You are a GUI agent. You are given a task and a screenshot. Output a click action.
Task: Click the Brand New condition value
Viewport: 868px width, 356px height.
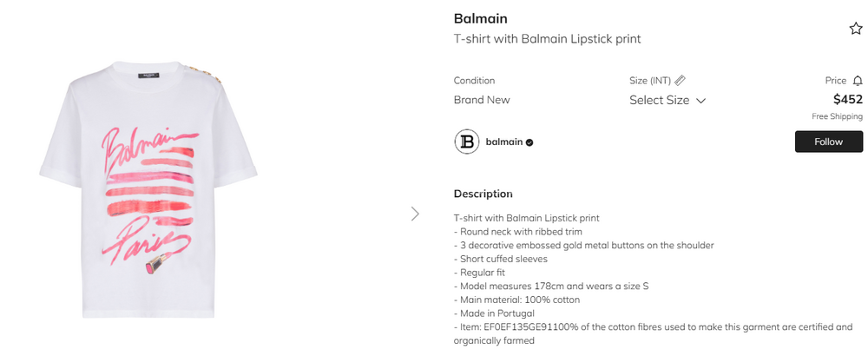pyautogui.click(x=482, y=100)
